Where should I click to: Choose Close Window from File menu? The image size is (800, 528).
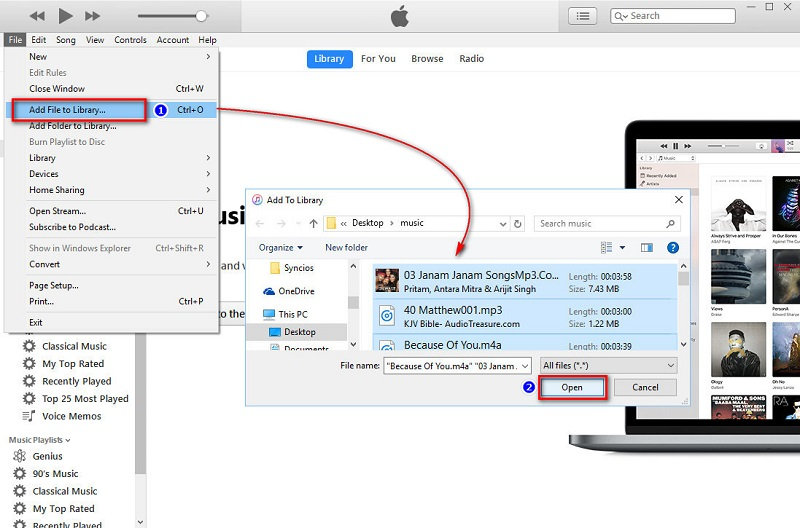[112, 89]
